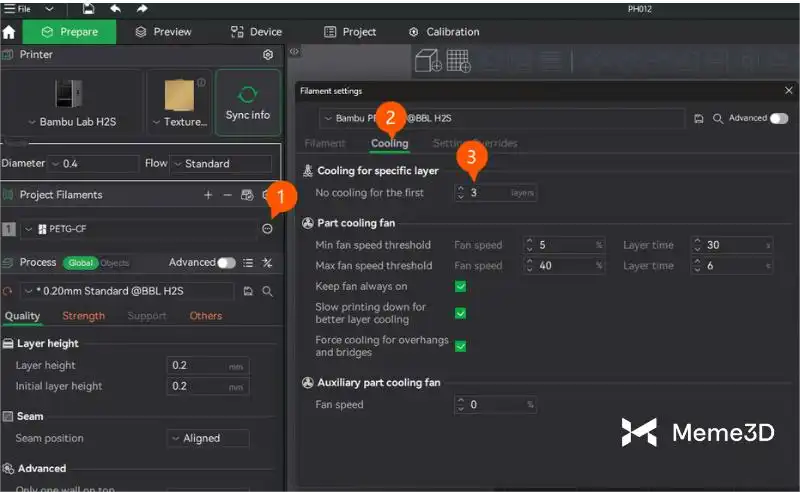Switch to the Cooling tab
This screenshot has height=492, width=800.
point(389,143)
